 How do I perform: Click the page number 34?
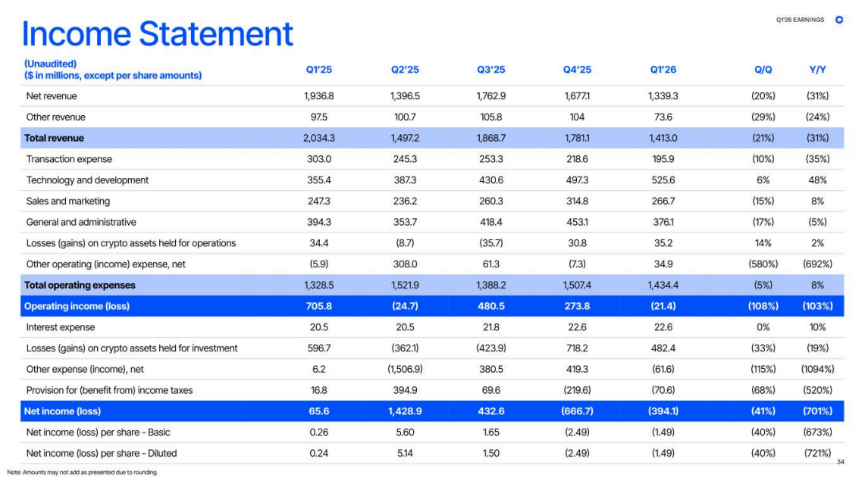coord(840,461)
